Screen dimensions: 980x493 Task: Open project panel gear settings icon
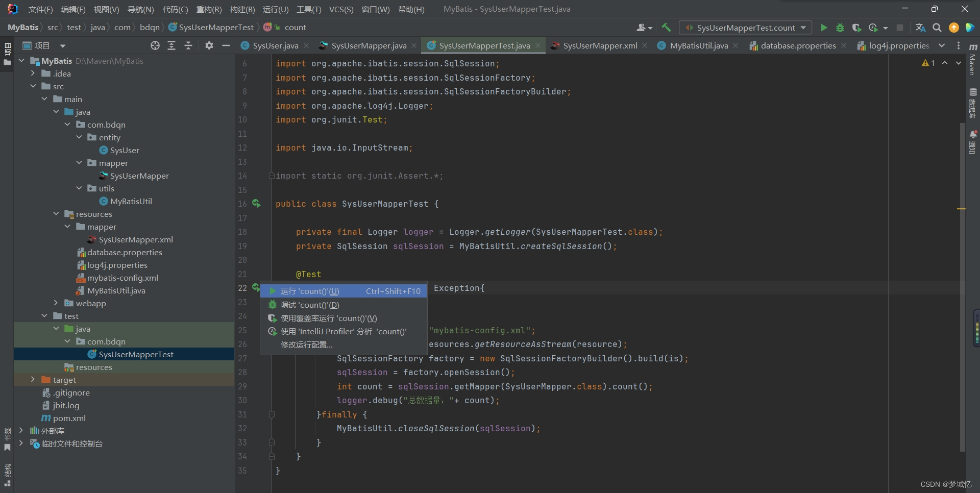[x=209, y=45]
